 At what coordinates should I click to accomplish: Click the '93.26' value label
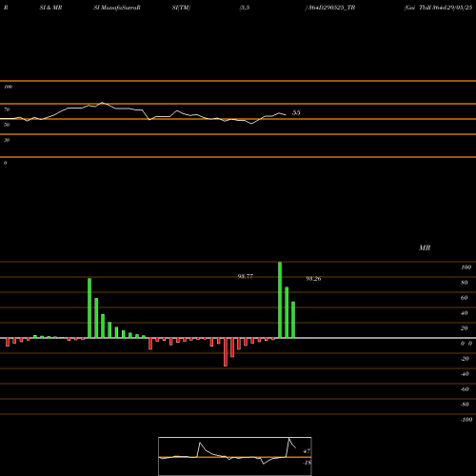(x=313, y=279)
